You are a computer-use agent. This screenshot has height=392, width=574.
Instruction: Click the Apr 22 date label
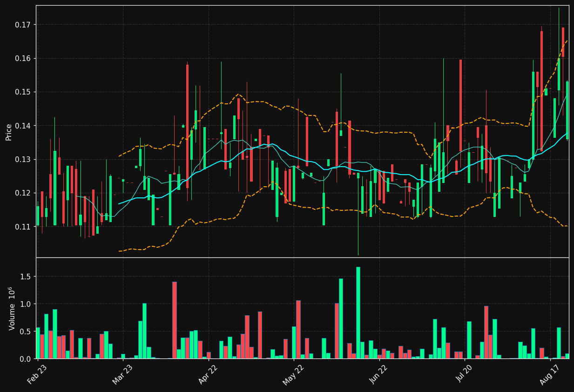tap(208, 374)
